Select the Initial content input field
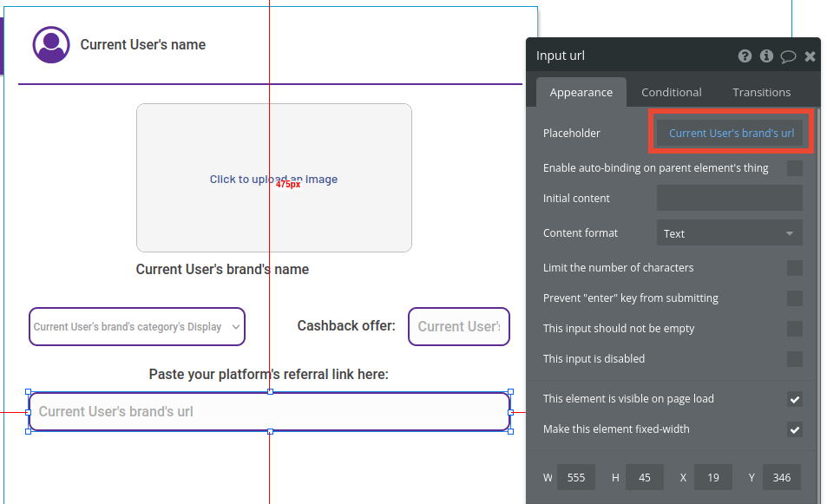Screen dimensions: 827x504 pyautogui.click(x=729, y=198)
